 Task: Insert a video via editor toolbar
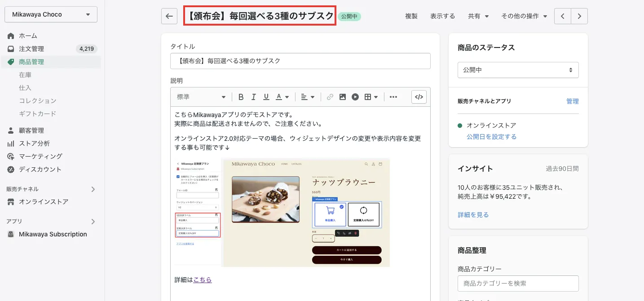click(355, 97)
